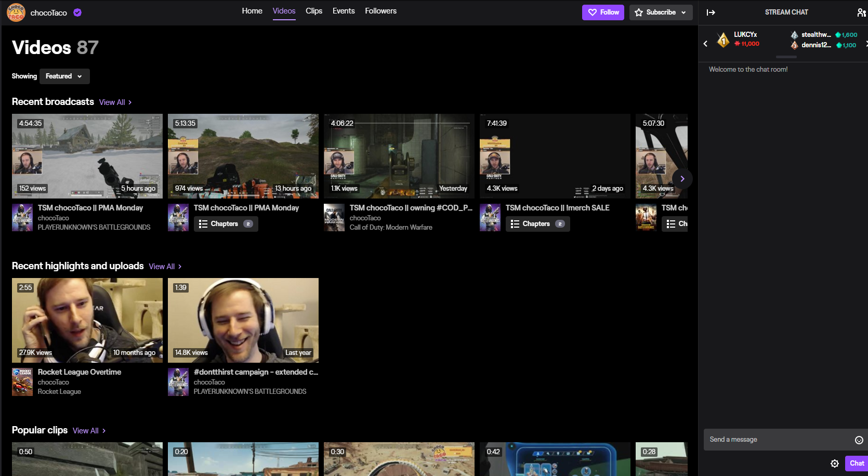Select the Videos tab
868x476 pixels.
pyautogui.click(x=284, y=11)
